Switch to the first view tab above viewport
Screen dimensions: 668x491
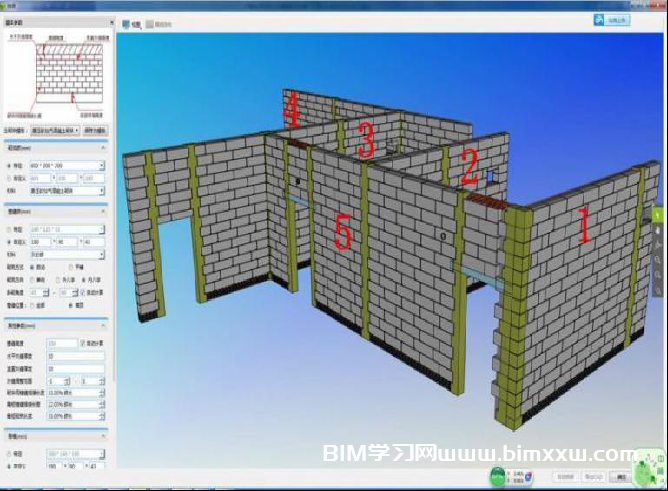click(130, 22)
